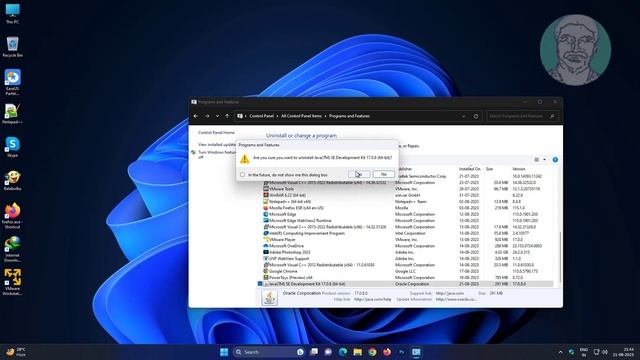Open Skype desktop shortcut

point(13,147)
